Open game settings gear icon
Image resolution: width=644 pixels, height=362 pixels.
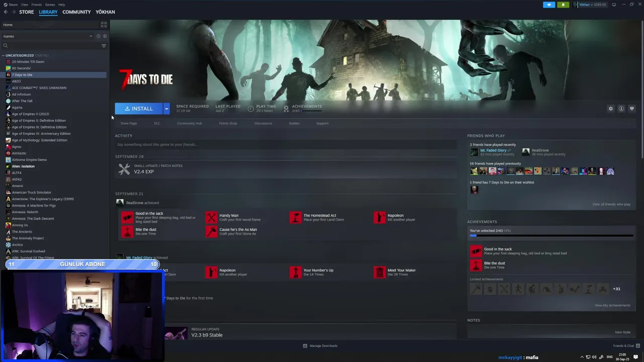pos(611,109)
